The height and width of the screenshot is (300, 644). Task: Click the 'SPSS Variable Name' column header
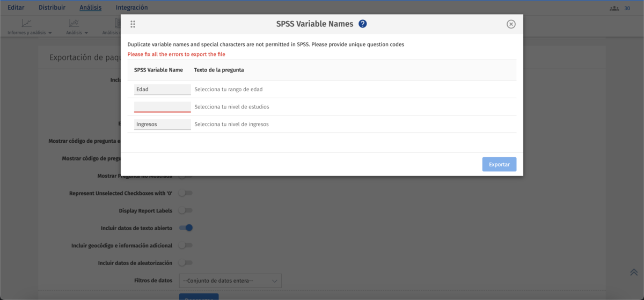click(158, 70)
